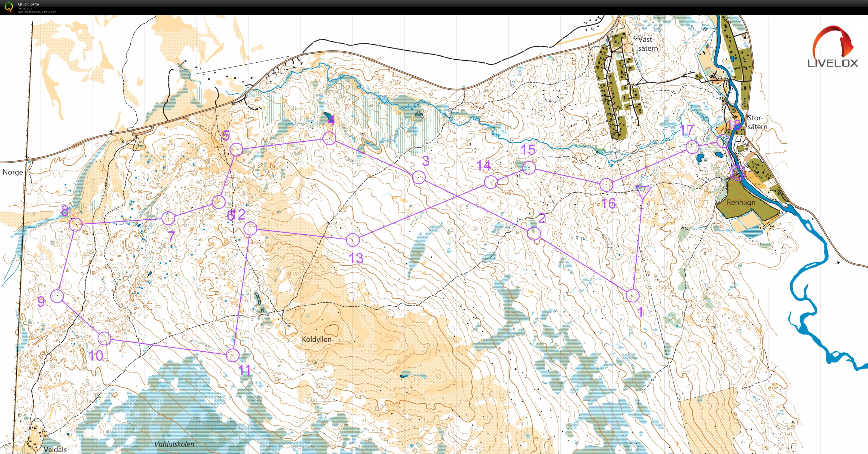Select control circle 13
The image size is (868, 454).
353,240
